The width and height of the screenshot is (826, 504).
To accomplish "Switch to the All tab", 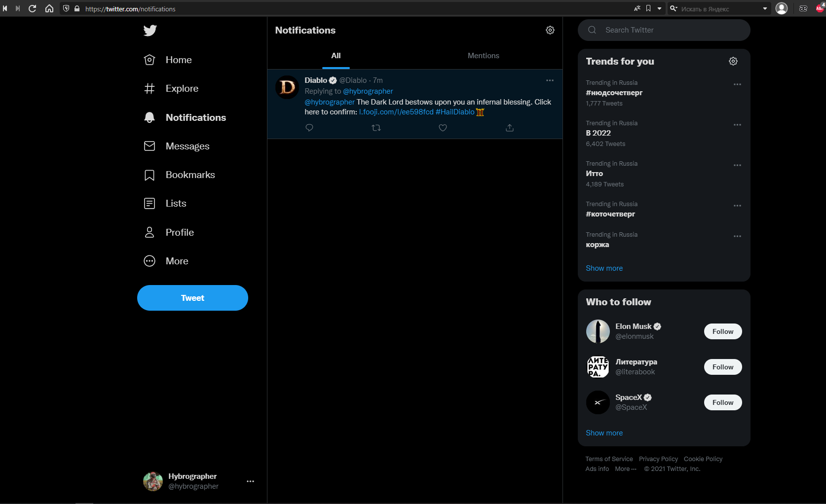I will pos(336,56).
